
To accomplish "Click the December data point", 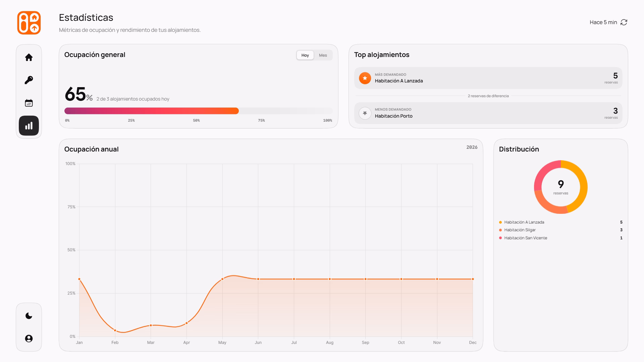I will click(473, 279).
